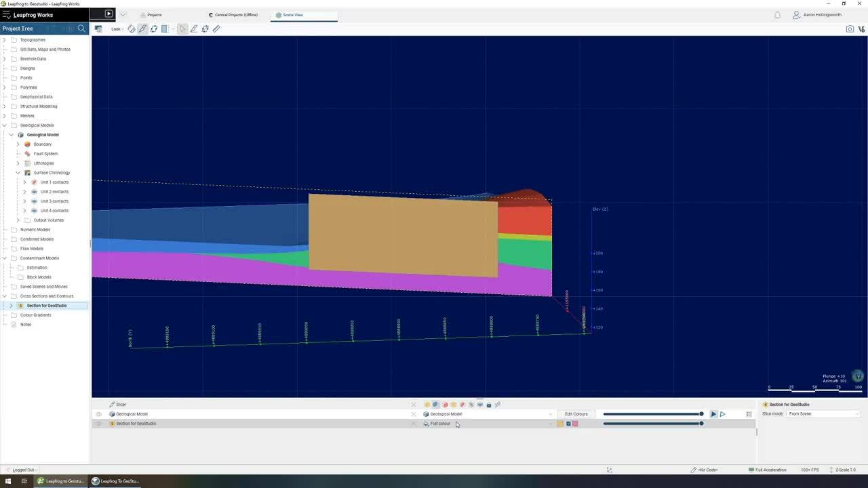This screenshot has height=488, width=868.
Task: Select Saved Scenes and Movies folder
Action: pyautogui.click(x=43, y=287)
